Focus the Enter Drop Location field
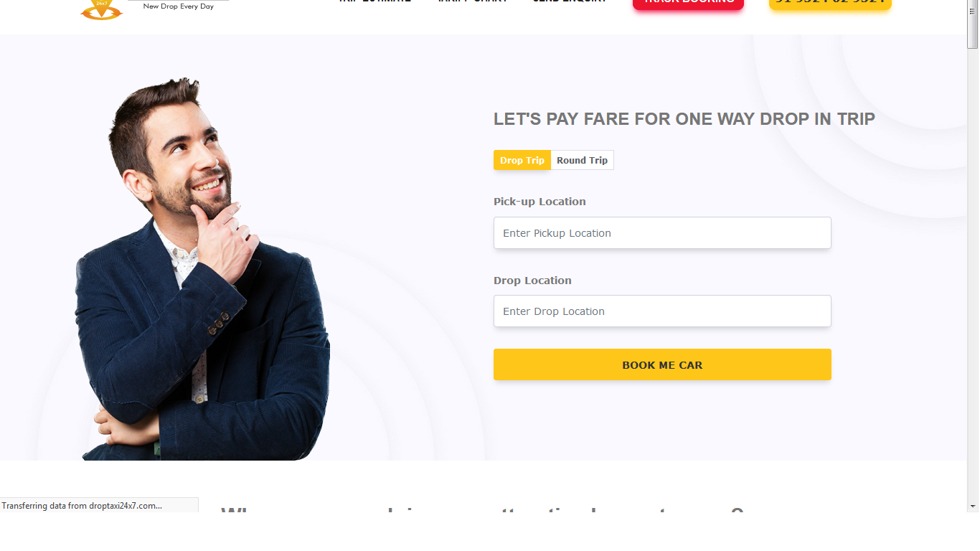This screenshot has width=980, height=551. (662, 311)
